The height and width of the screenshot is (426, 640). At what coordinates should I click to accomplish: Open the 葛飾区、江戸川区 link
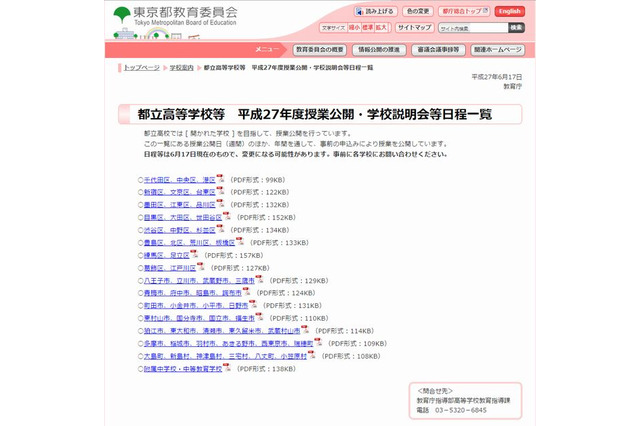pyautogui.click(x=170, y=268)
